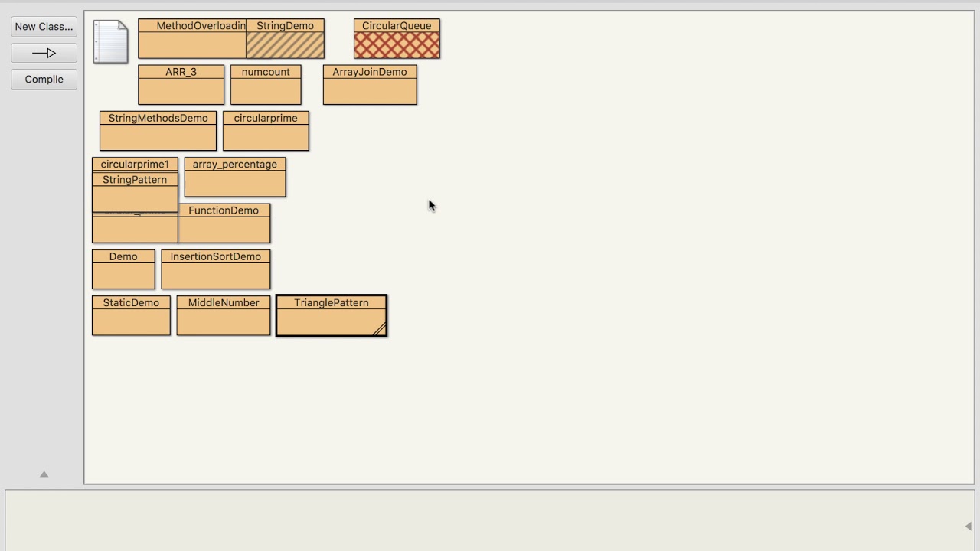Select the StringDemo class box
Screen dimensions: 980x551
point(285,39)
